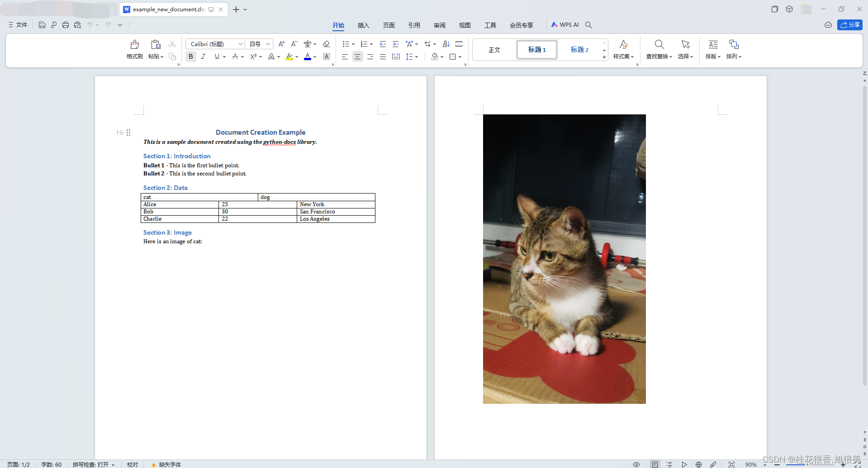Open the 引用 (References) ribbon tab

click(x=414, y=25)
